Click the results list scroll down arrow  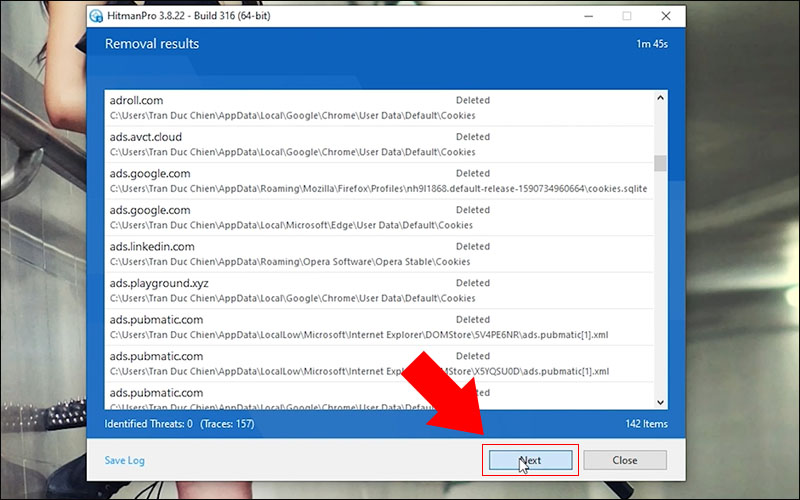[660, 402]
